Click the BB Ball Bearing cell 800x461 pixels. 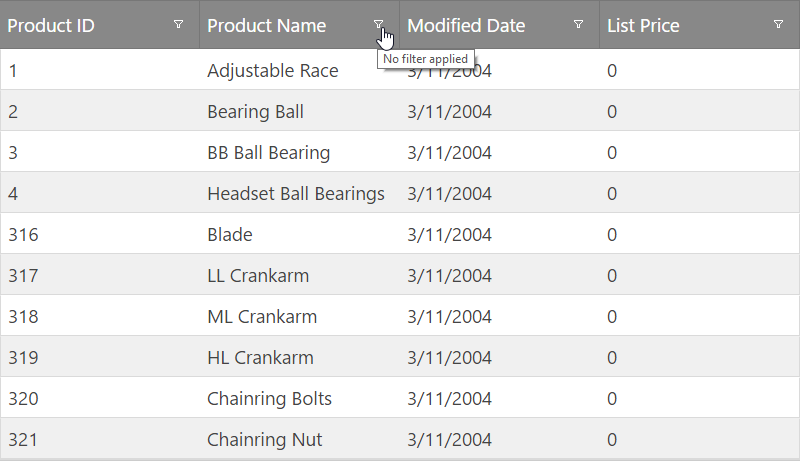[x=268, y=153]
